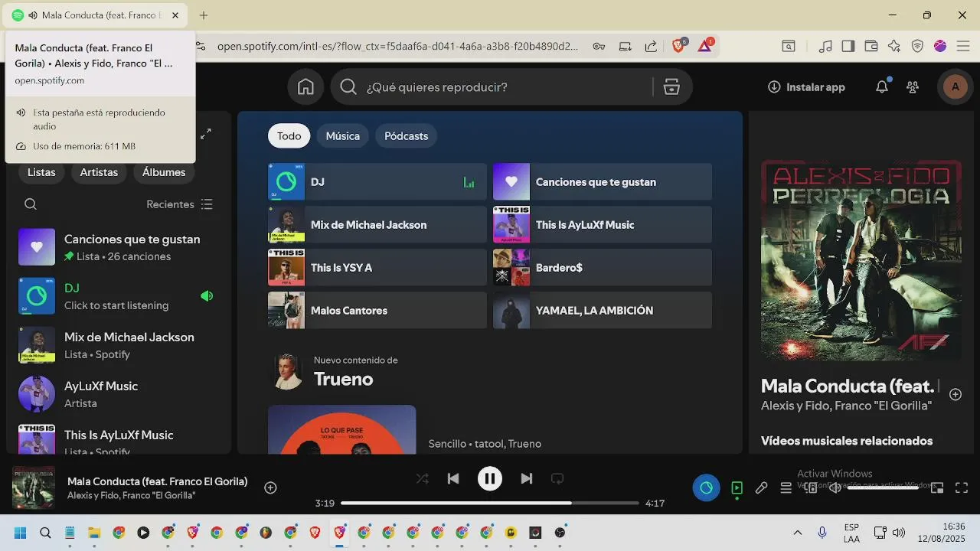Click the password key icon in address bar
The image size is (980, 551).
[x=599, y=46]
